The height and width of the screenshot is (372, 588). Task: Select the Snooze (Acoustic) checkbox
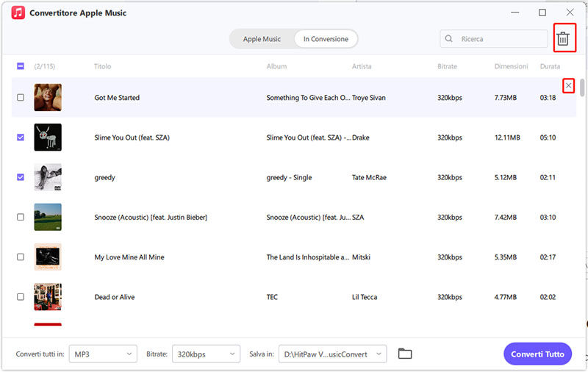(21, 217)
